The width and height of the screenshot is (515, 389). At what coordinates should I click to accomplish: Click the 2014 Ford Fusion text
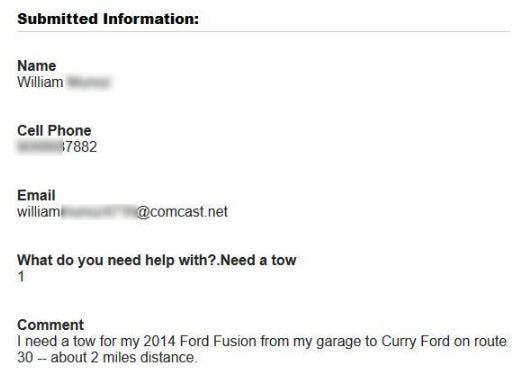coord(200,341)
